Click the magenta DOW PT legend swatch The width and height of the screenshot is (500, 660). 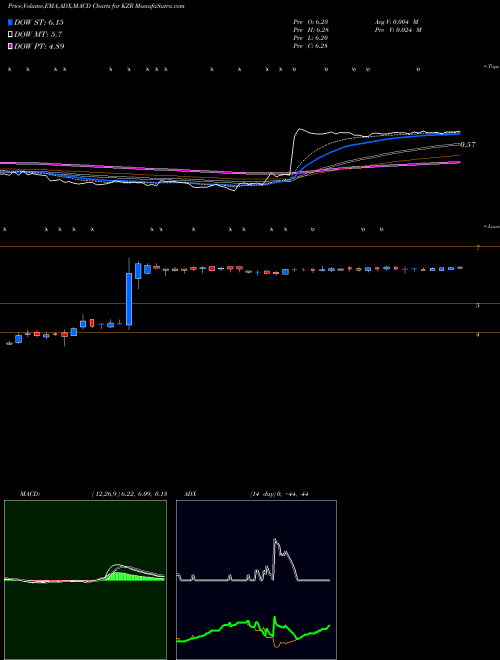point(11,46)
